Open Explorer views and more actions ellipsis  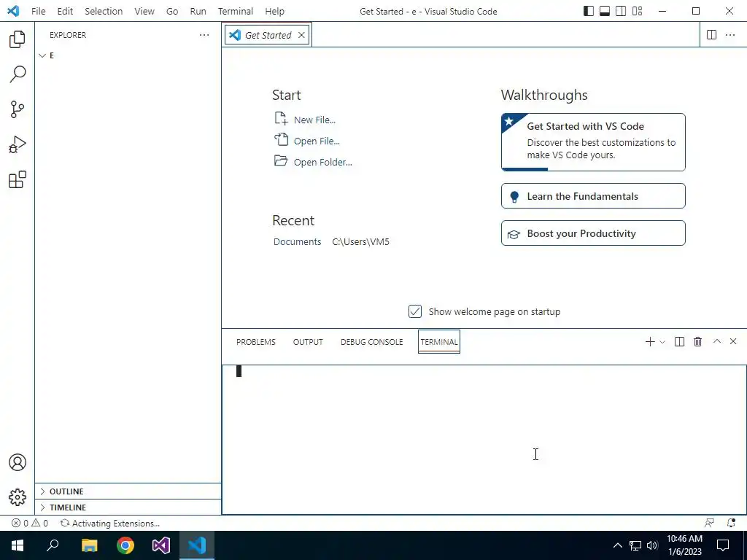click(204, 35)
